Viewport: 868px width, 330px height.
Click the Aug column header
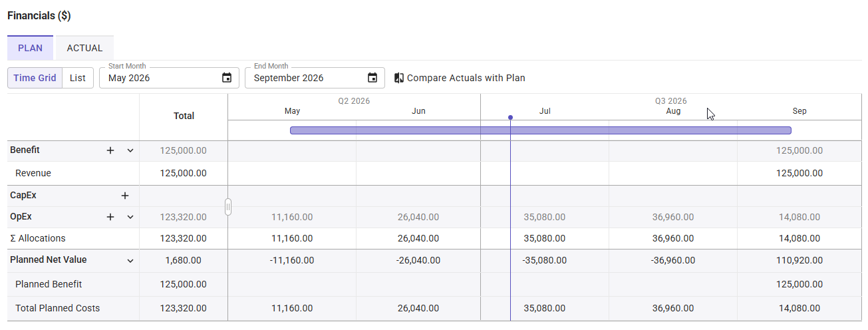point(673,111)
